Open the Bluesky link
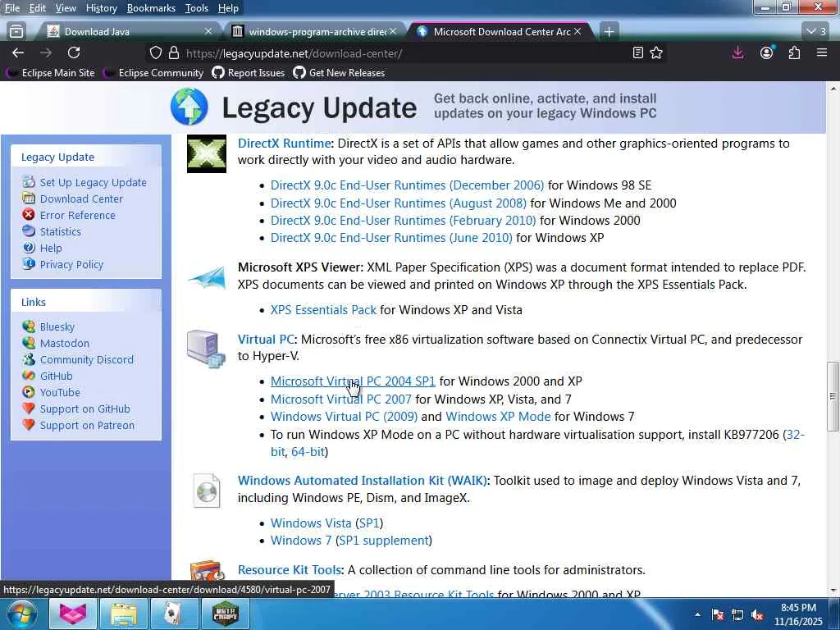 click(x=57, y=326)
